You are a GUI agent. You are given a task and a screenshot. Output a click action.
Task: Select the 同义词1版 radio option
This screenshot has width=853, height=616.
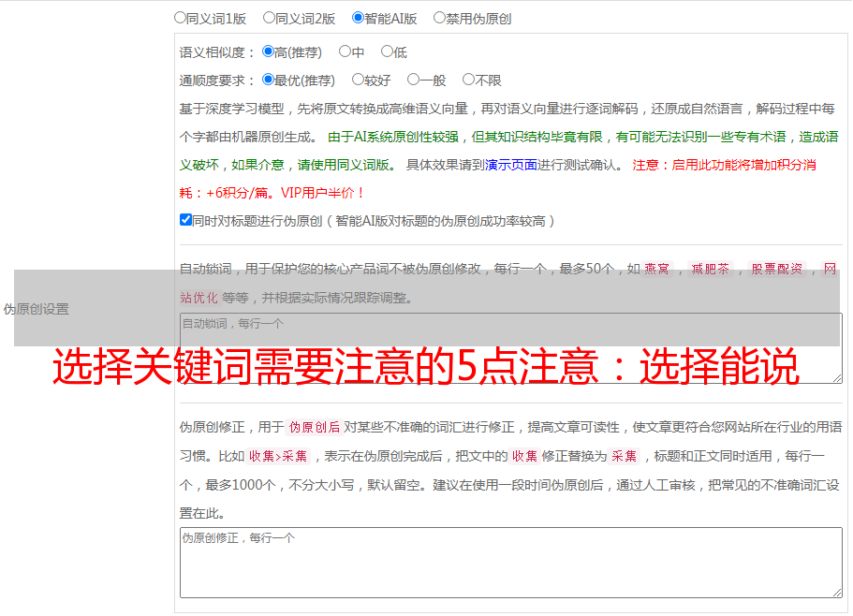[x=180, y=18]
